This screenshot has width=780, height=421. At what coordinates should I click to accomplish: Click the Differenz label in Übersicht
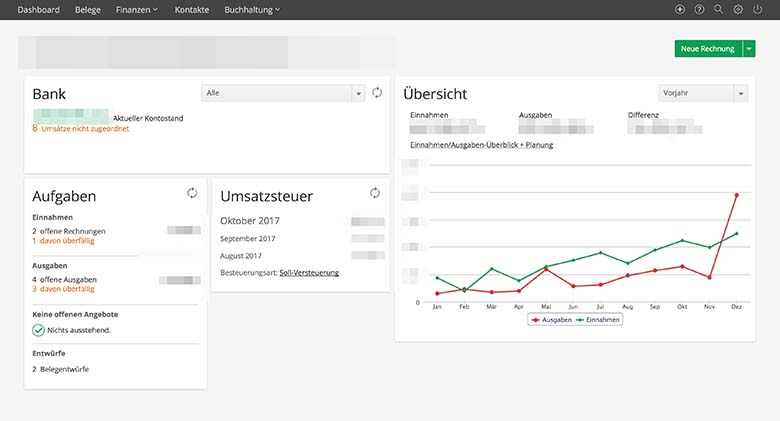(643, 115)
